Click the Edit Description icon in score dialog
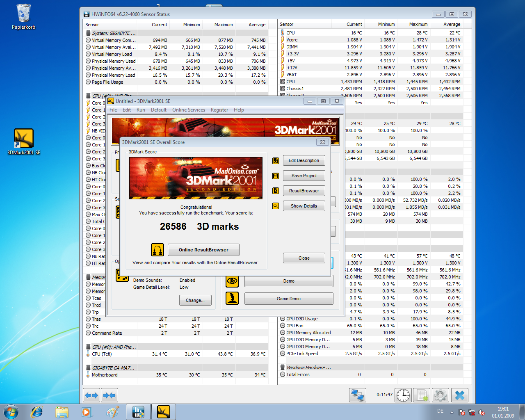 276,160
